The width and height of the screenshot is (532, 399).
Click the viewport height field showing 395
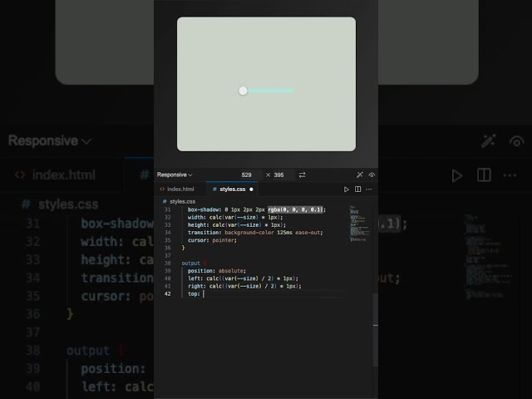click(x=279, y=175)
